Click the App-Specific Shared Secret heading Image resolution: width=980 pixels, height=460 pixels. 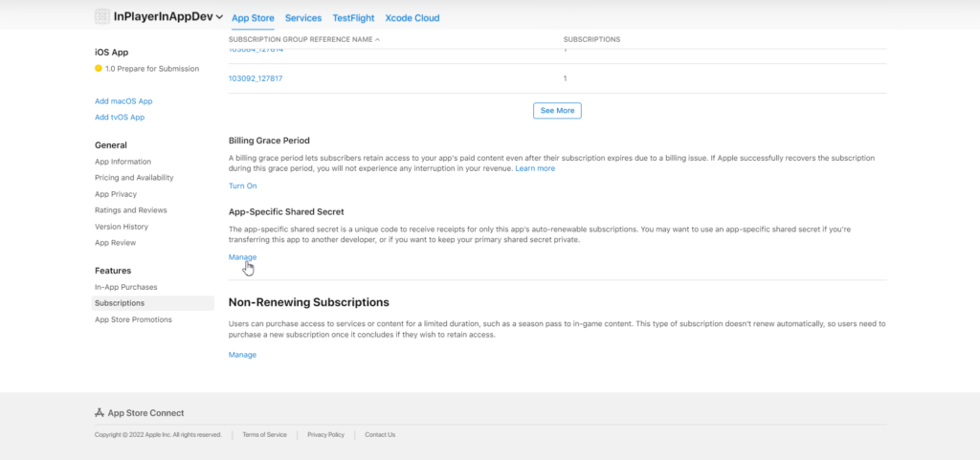click(x=286, y=212)
